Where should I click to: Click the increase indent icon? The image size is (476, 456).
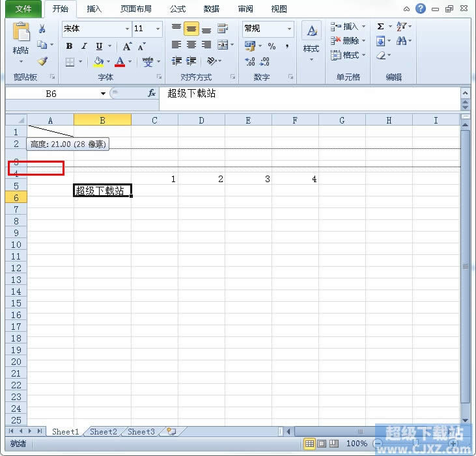(x=191, y=61)
